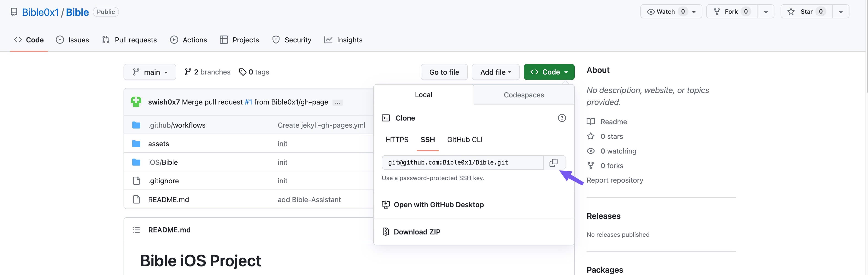
Task: Click the fork icon beside 0 forks
Action: tap(591, 166)
